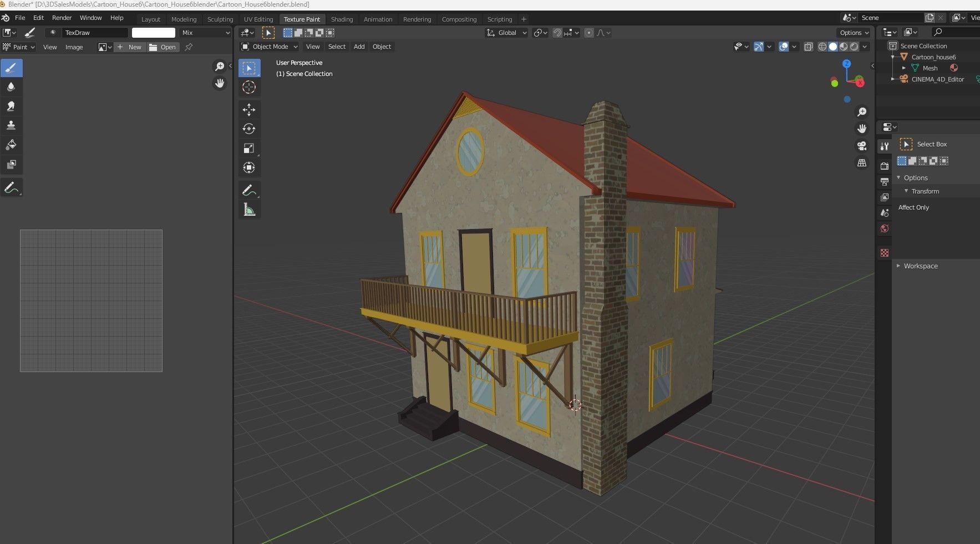Click the Open image button

[x=163, y=47]
